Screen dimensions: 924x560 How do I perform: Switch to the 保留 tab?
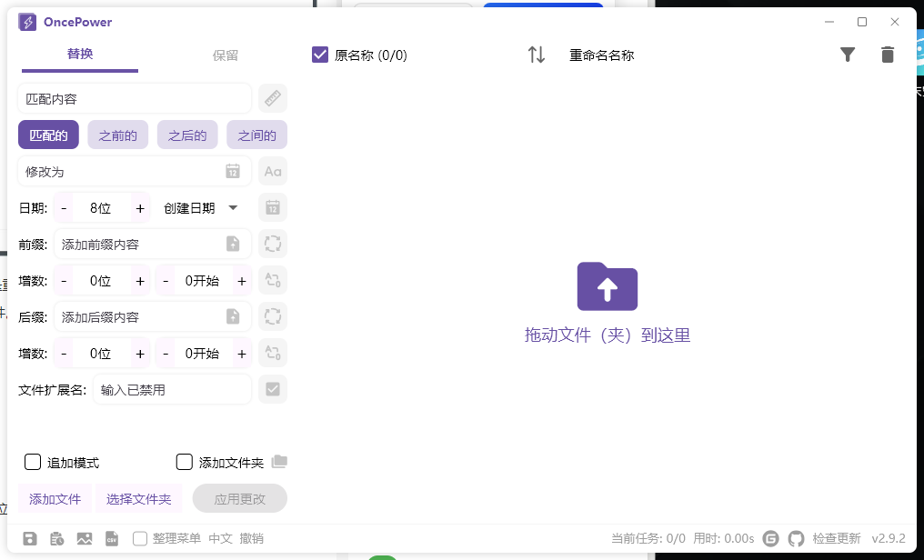(x=225, y=55)
